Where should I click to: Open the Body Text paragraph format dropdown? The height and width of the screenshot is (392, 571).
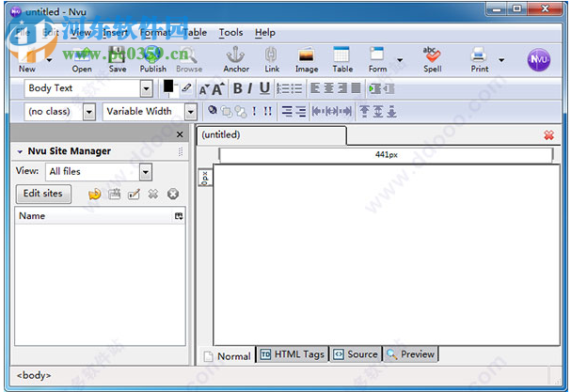(147, 88)
